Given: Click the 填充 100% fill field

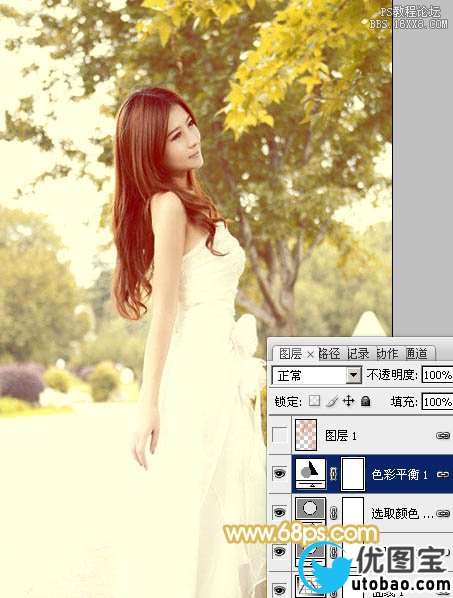Looking at the screenshot, I should 437,402.
